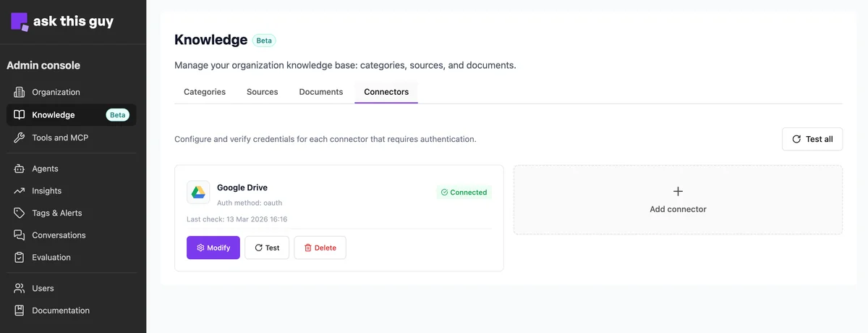This screenshot has width=868, height=333.
Task: Click the ask this guy purple logo
Action: pyautogui.click(x=20, y=22)
